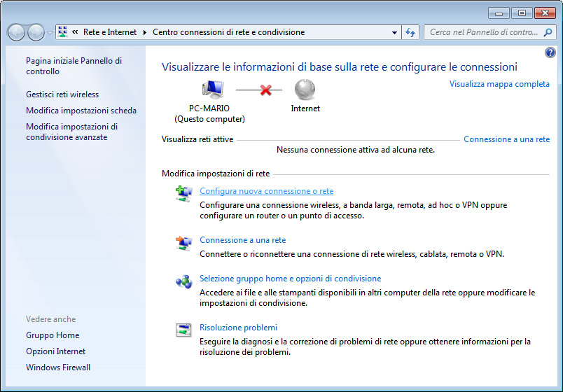Click the Risoluzione problemi icon
This screenshot has height=392, width=563.
[183, 330]
